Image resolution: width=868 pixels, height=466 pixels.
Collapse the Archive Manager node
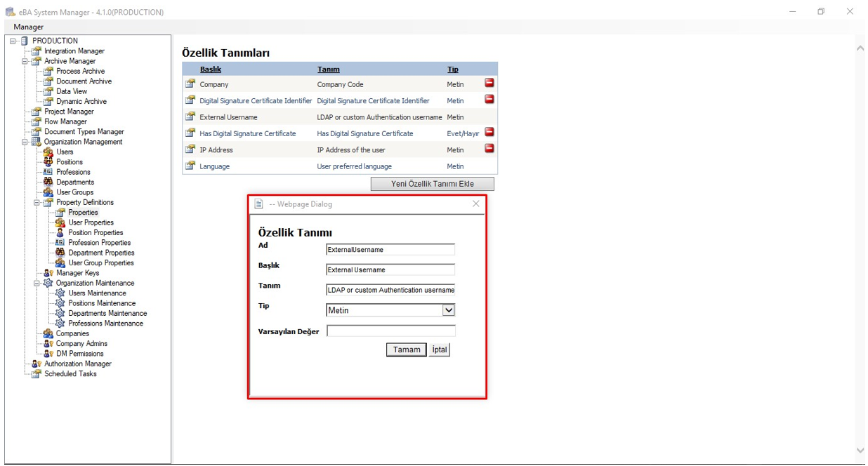(25, 61)
